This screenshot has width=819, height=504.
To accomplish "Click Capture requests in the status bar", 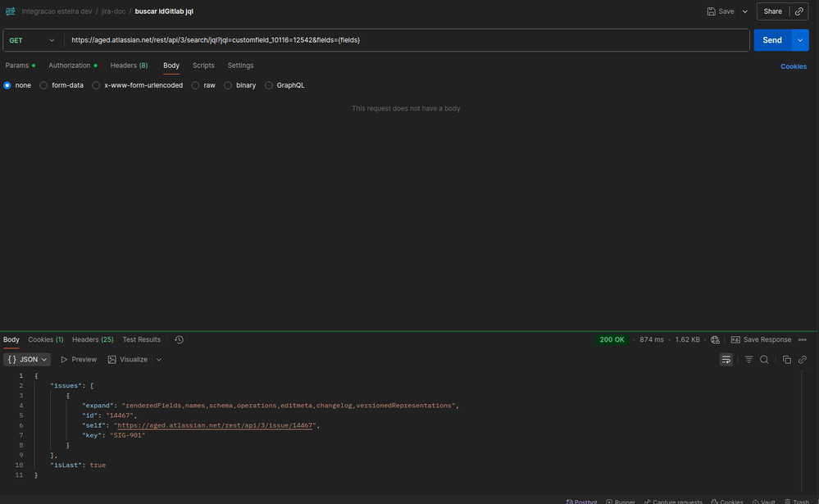I will [673, 502].
